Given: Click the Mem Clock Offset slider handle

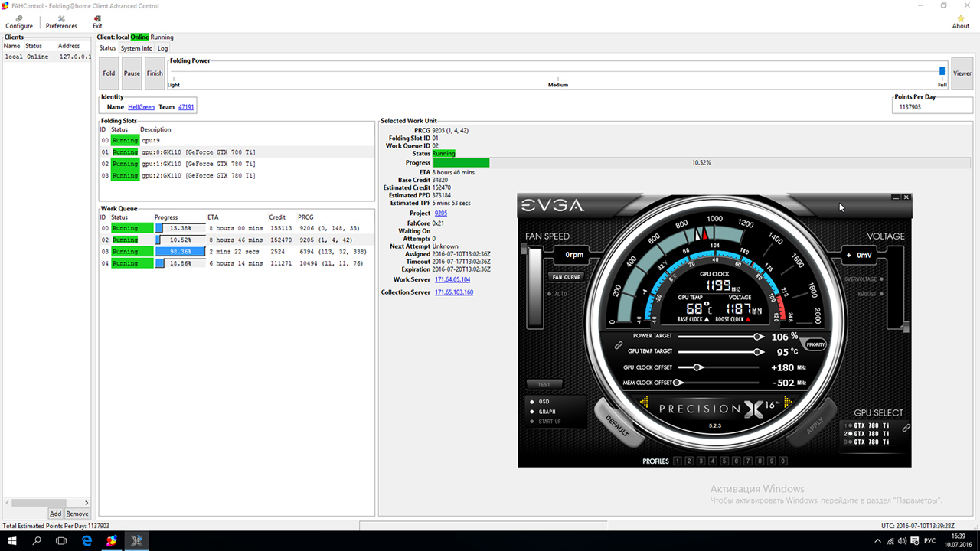Looking at the screenshot, I should [678, 383].
